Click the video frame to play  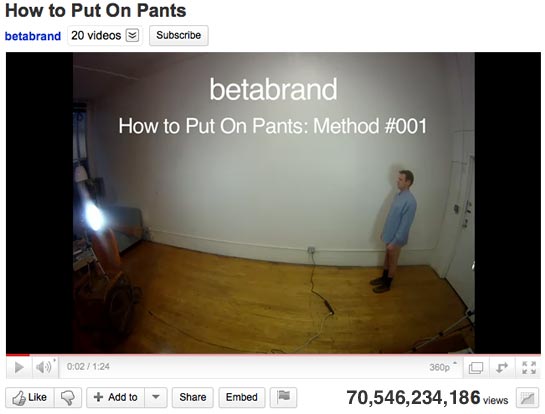[273, 203]
